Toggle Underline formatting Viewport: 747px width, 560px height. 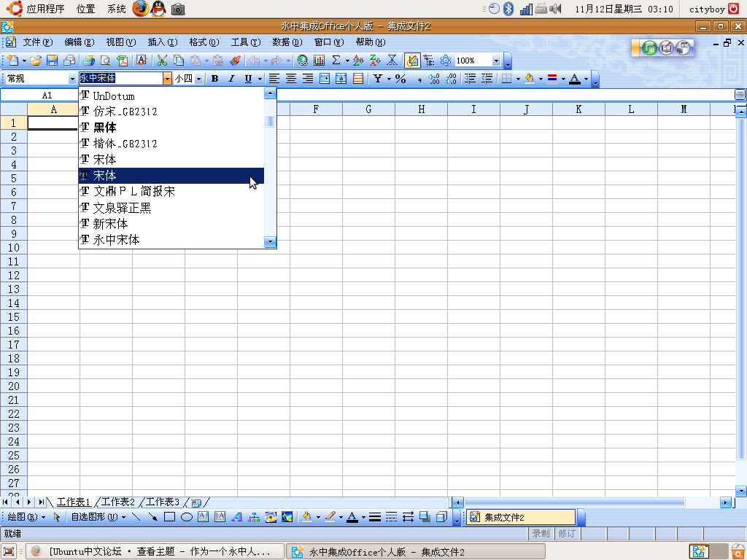(x=248, y=79)
